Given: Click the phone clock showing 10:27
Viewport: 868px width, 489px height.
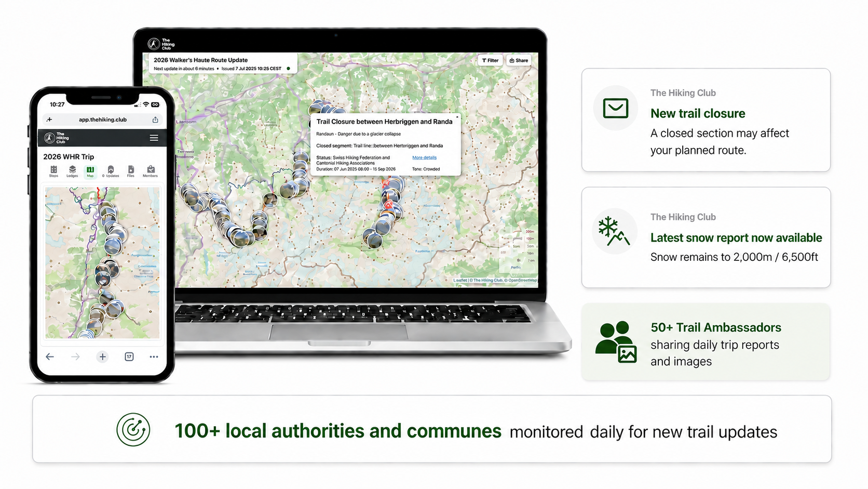Looking at the screenshot, I should tap(57, 104).
